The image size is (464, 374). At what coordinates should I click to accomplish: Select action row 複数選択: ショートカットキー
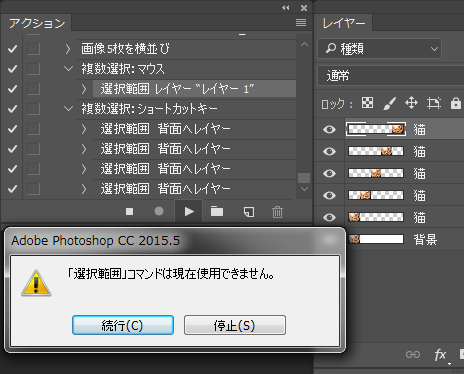pos(187,109)
